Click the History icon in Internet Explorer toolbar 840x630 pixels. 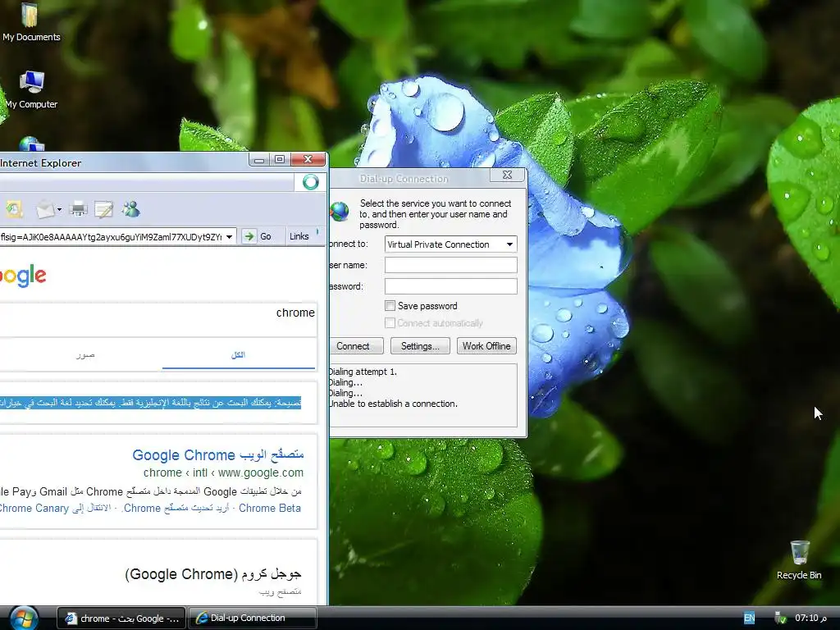13,209
